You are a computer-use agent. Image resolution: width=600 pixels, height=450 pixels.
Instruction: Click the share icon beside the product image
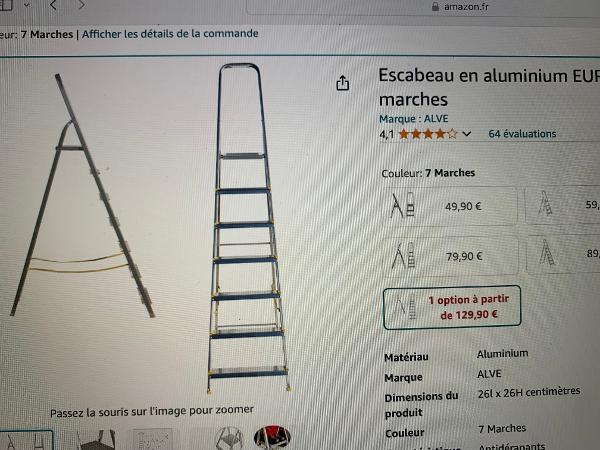(342, 83)
